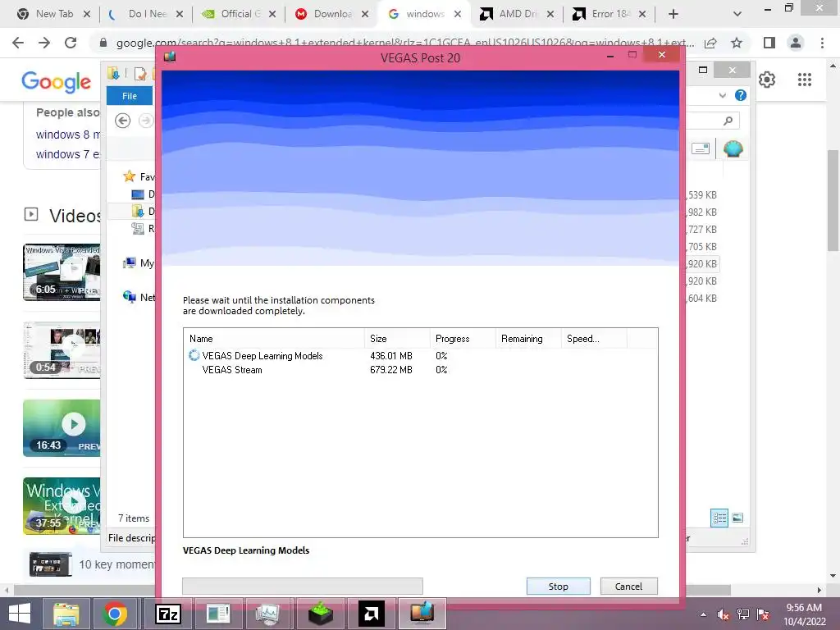Open the 37:55 video thumbnail

pos(62,506)
